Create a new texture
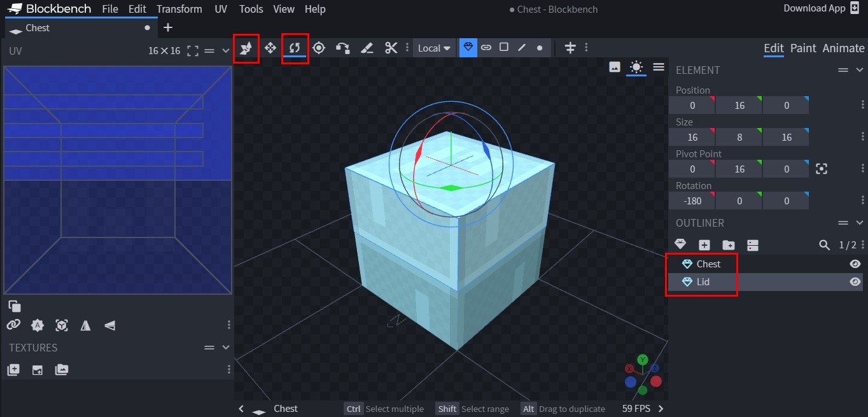The image size is (868, 417). click(x=13, y=370)
